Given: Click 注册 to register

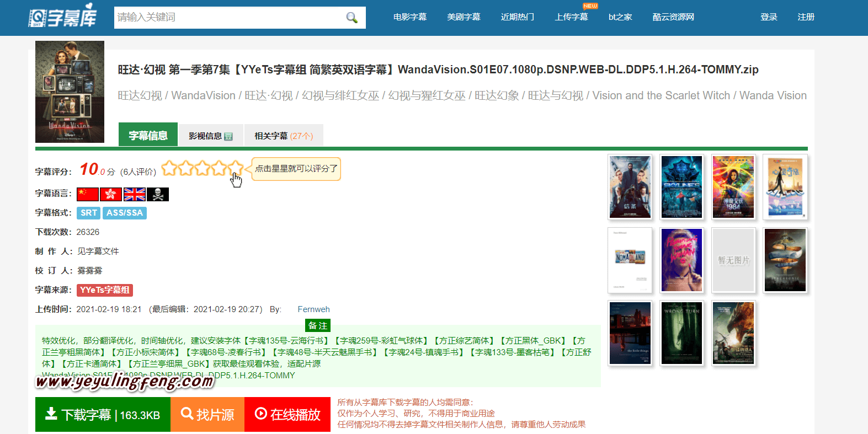Looking at the screenshot, I should click(x=806, y=17).
